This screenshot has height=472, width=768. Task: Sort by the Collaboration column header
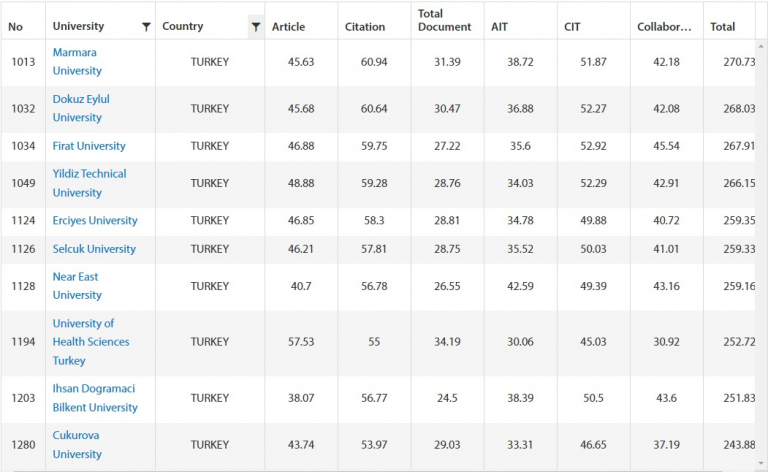(x=664, y=27)
